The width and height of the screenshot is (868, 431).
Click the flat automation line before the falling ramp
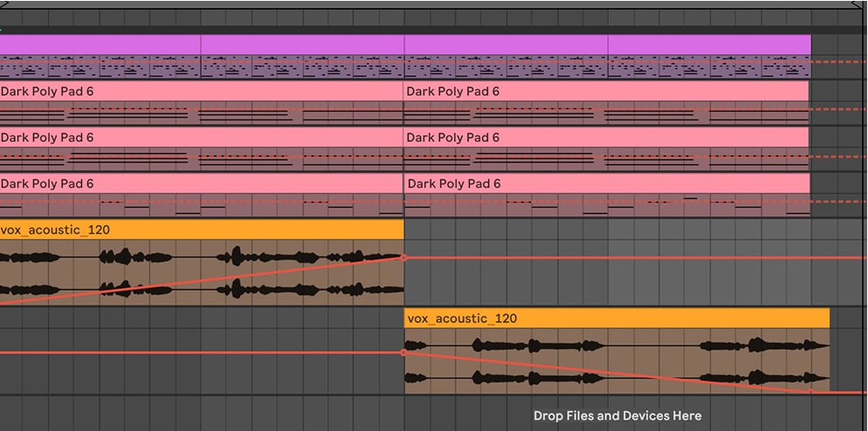[200, 352]
